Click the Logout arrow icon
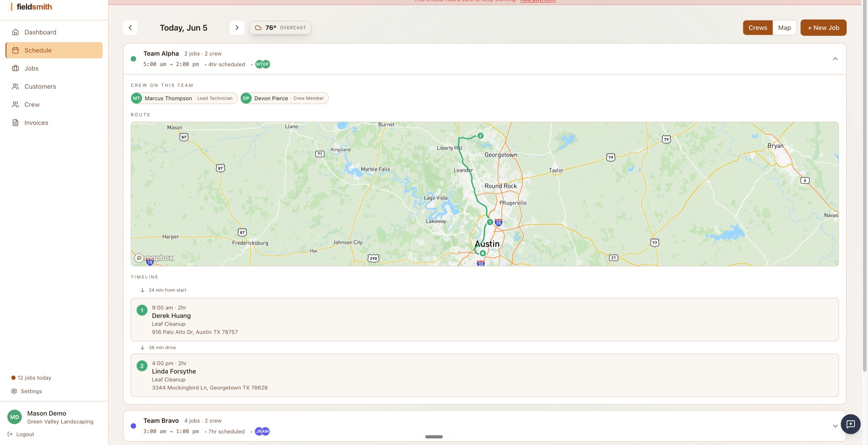Image resolution: width=868 pixels, height=445 pixels. coord(10,434)
